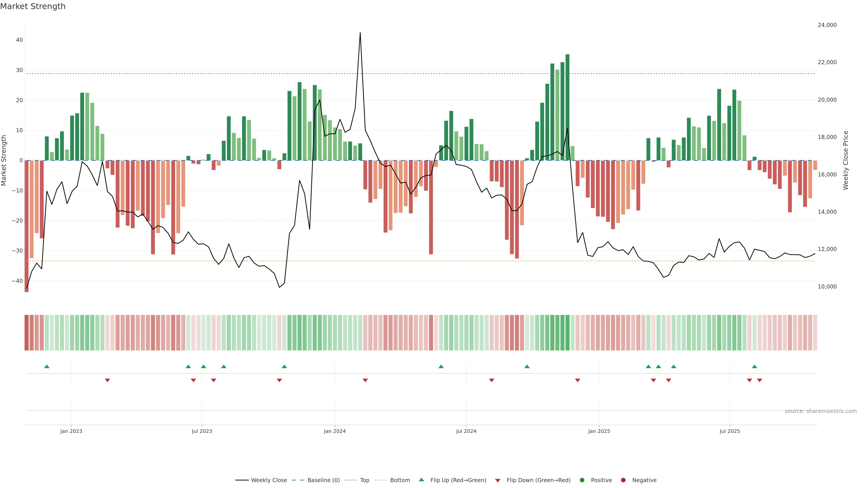Click the price peak of the black line

[x=360, y=33]
